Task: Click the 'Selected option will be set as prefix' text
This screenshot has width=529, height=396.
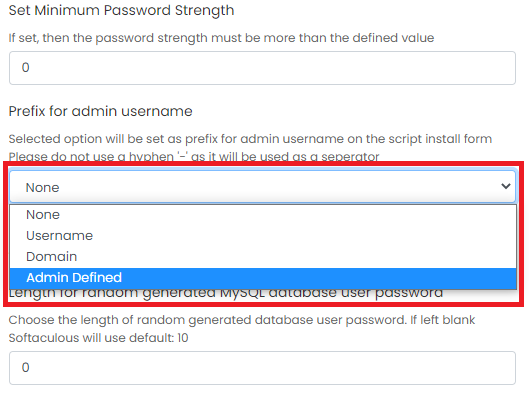Action: coord(250,139)
